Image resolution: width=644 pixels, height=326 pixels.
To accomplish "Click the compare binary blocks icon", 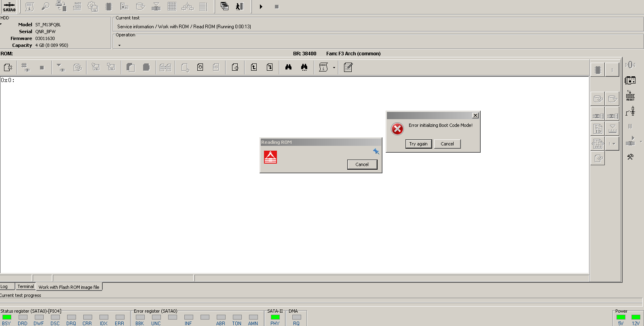I will [165, 67].
